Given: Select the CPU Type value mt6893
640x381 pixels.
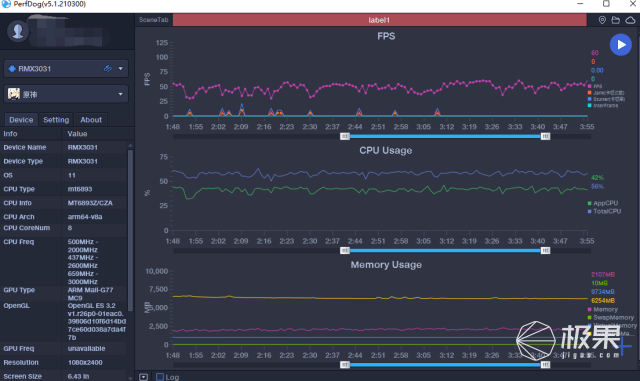Looking at the screenshot, I should 80,189.
